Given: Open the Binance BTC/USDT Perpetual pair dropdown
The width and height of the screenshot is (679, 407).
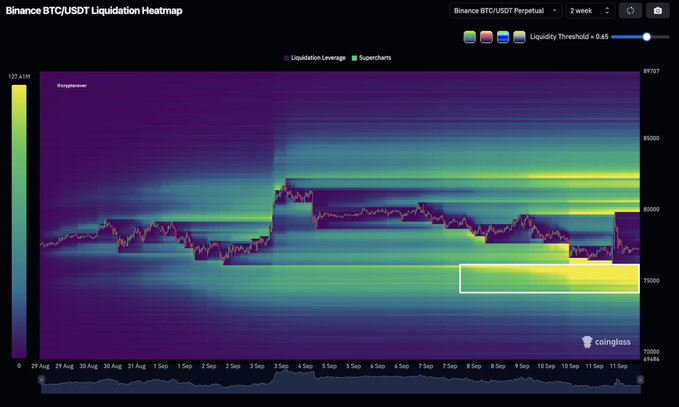Looking at the screenshot, I should tap(505, 11).
